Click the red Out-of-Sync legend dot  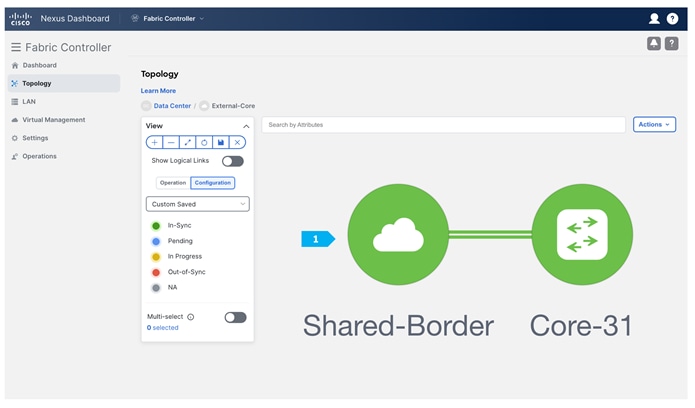(156, 272)
